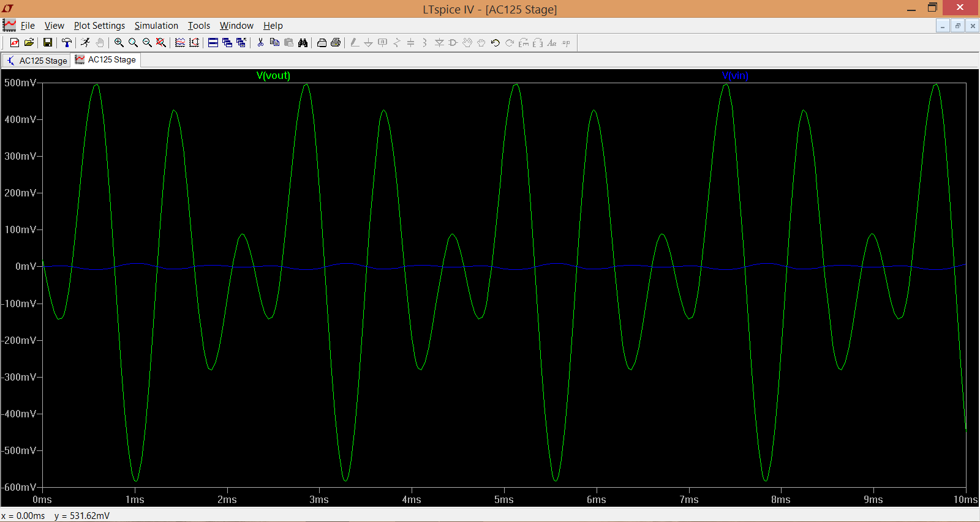980x522 pixels.
Task: Click the Paste clipboard icon
Action: 288,42
